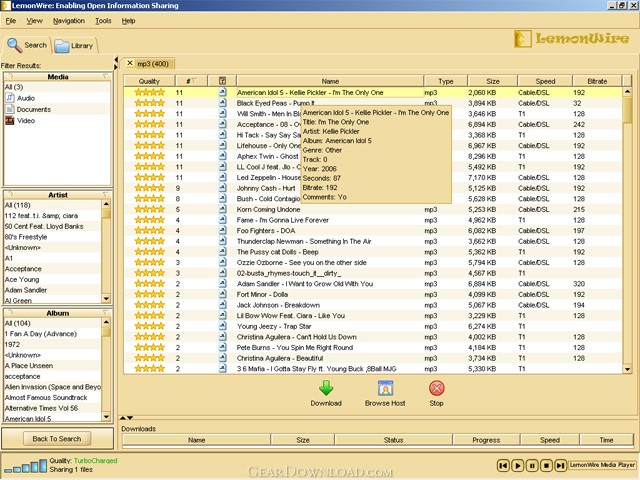This screenshot has height=480, width=640.
Task: Open the Navigation menu
Action: tap(69, 21)
